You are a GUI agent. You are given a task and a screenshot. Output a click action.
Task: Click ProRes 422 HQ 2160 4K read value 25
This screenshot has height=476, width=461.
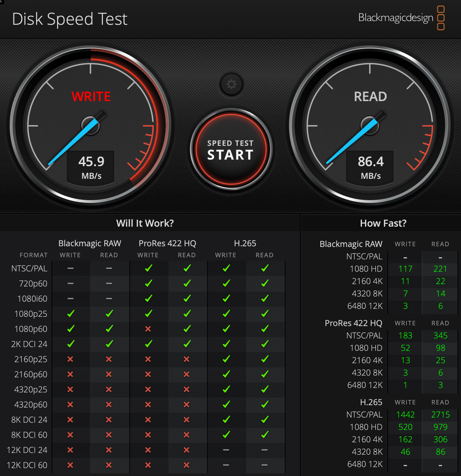click(440, 360)
